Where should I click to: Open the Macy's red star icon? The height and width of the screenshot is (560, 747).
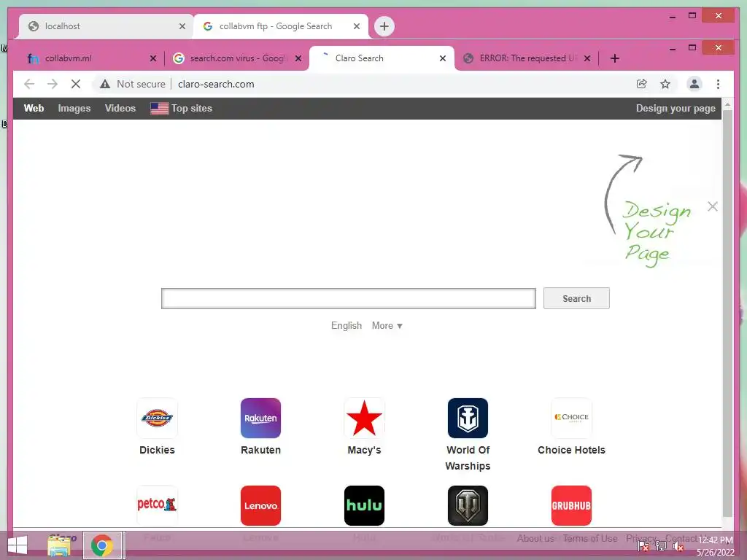pos(364,418)
